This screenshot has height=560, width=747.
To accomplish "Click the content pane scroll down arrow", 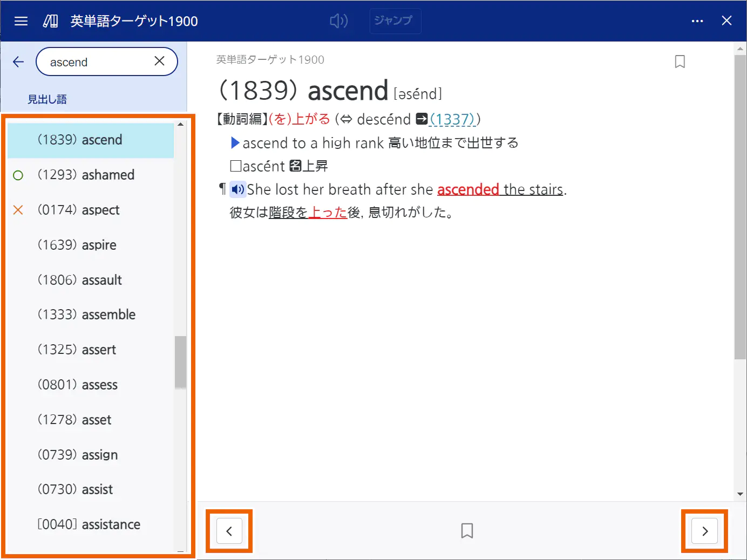I will coord(740,494).
